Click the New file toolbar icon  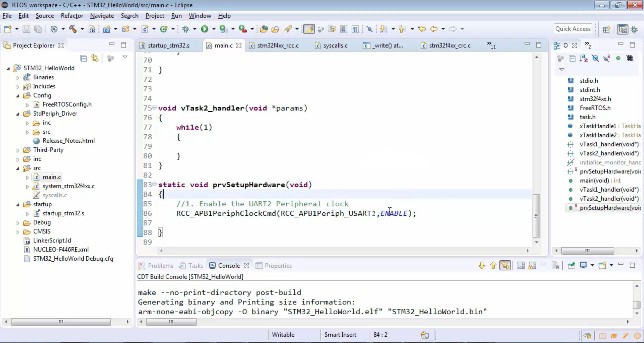click(x=8, y=29)
